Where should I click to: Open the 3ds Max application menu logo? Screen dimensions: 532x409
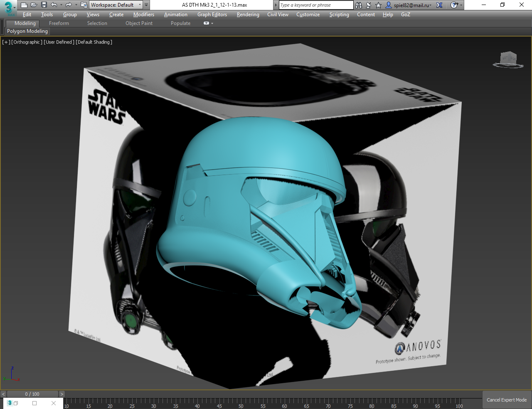click(8, 8)
